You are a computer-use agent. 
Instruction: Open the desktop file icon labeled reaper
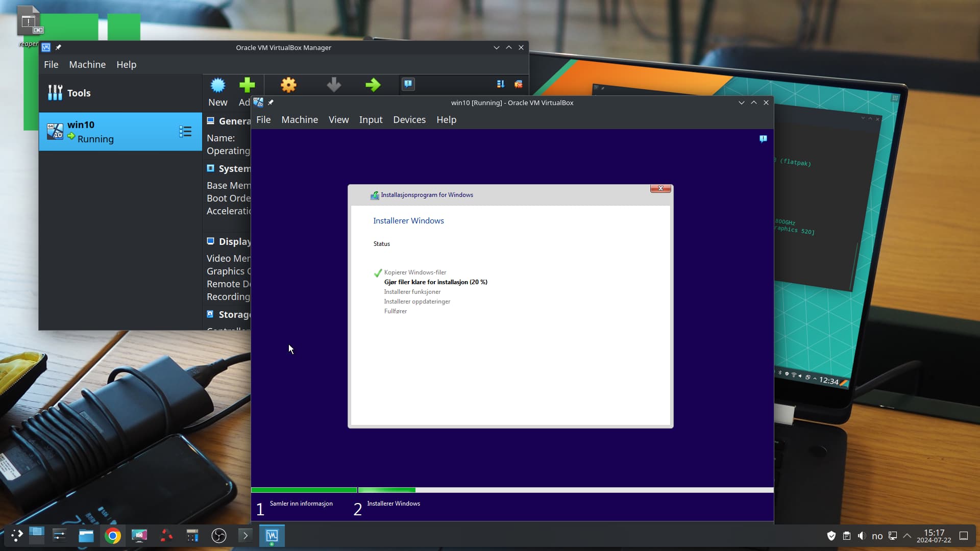29,26
